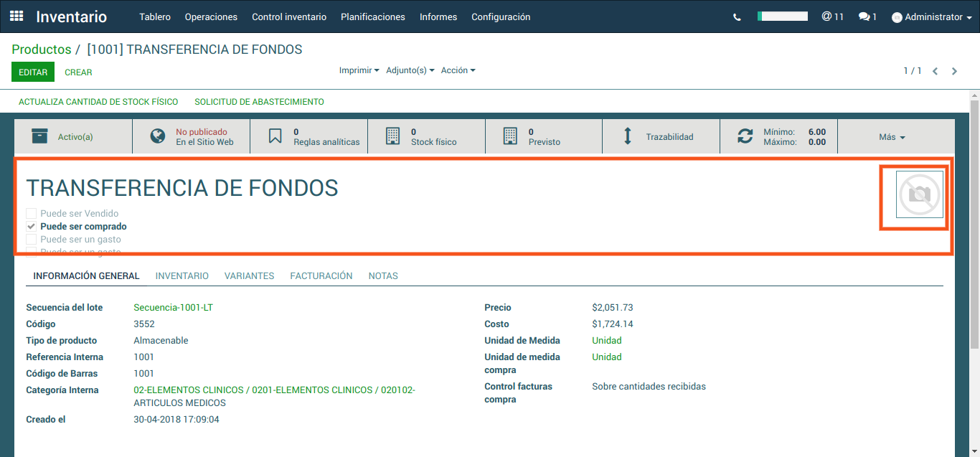Click the phone icon in top bar
This screenshot has height=457, width=980.
pos(737,17)
